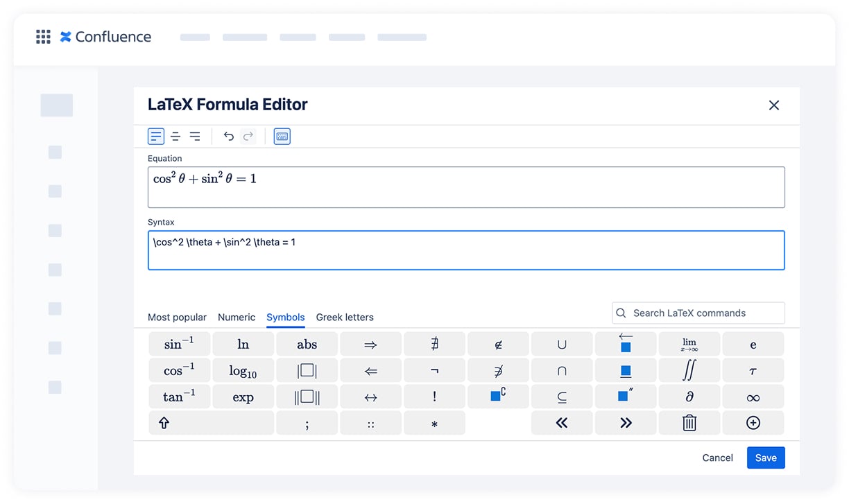Insert the double-bar norm template

tap(307, 397)
